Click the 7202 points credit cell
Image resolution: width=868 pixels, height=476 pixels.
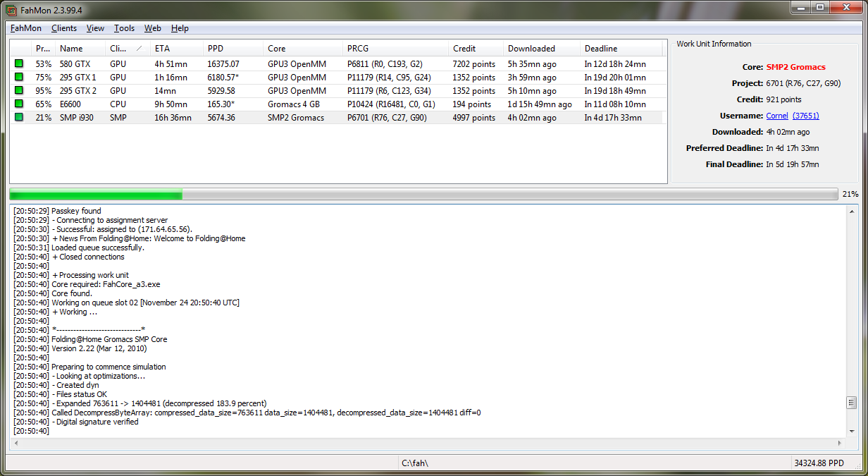(x=474, y=64)
